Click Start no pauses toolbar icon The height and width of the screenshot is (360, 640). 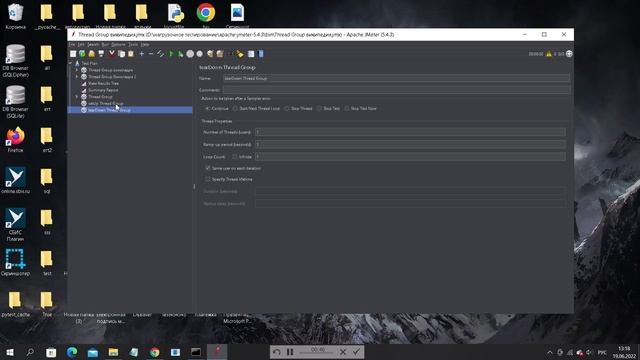(x=180, y=54)
